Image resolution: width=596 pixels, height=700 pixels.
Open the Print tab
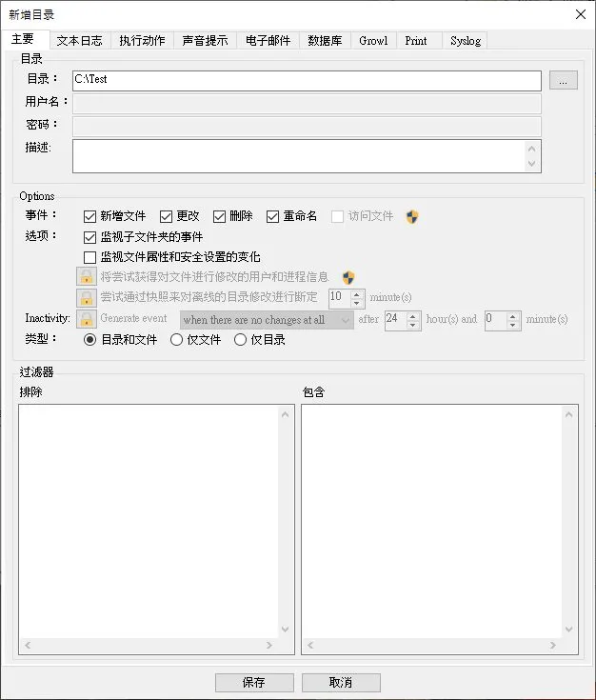tap(419, 41)
